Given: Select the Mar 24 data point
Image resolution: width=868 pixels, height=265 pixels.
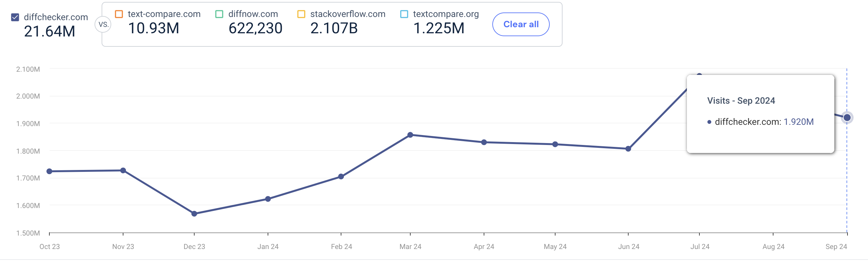Looking at the screenshot, I should tap(410, 135).
